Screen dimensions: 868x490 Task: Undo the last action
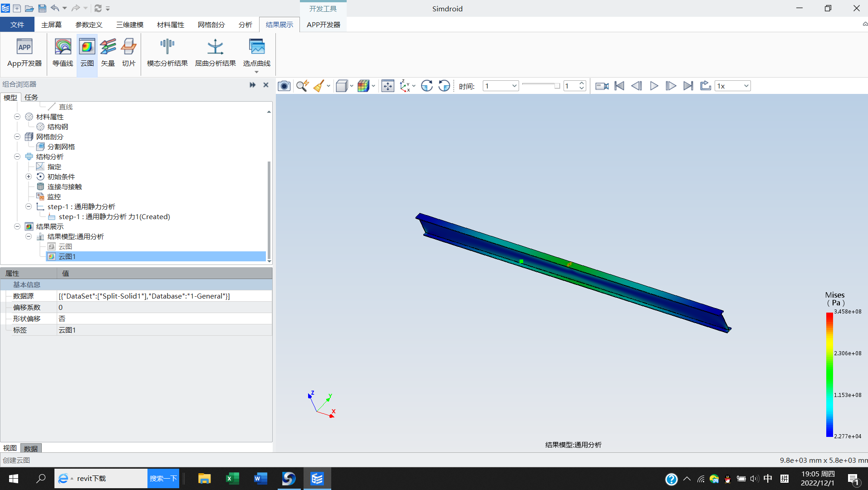[x=55, y=8]
